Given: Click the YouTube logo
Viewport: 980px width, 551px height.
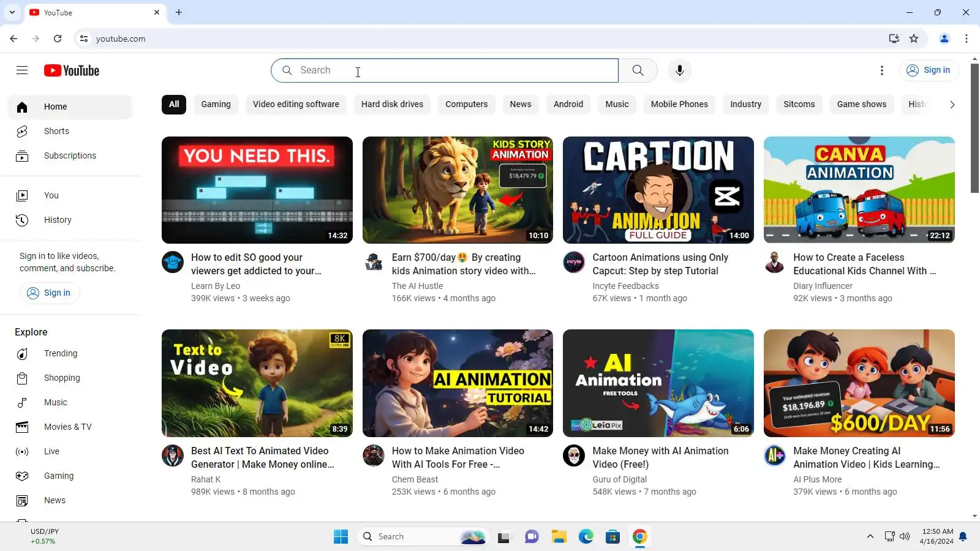Looking at the screenshot, I should pyautogui.click(x=72, y=70).
